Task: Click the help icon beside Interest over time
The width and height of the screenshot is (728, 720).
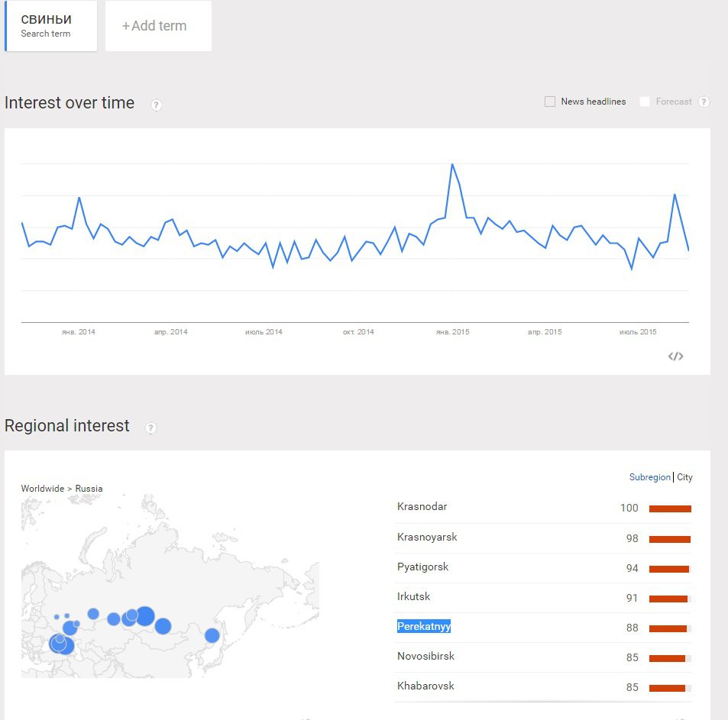Action: point(157,105)
